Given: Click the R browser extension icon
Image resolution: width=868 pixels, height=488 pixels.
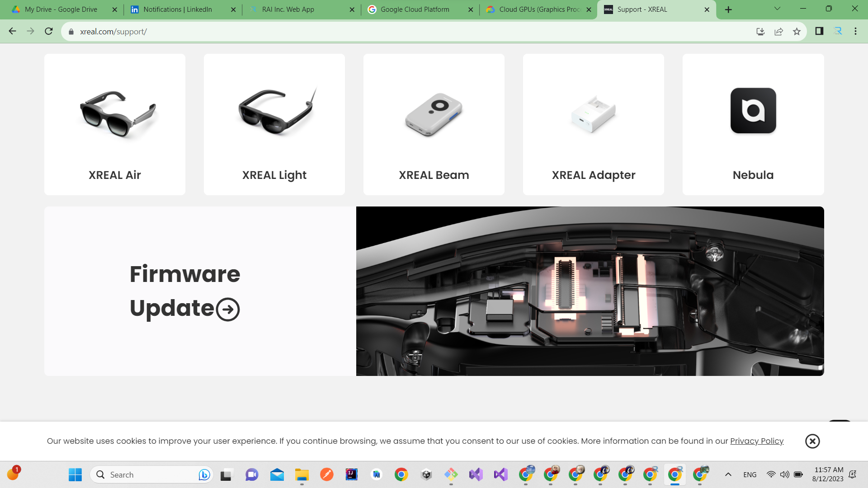Looking at the screenshot, I should (838, 31).
